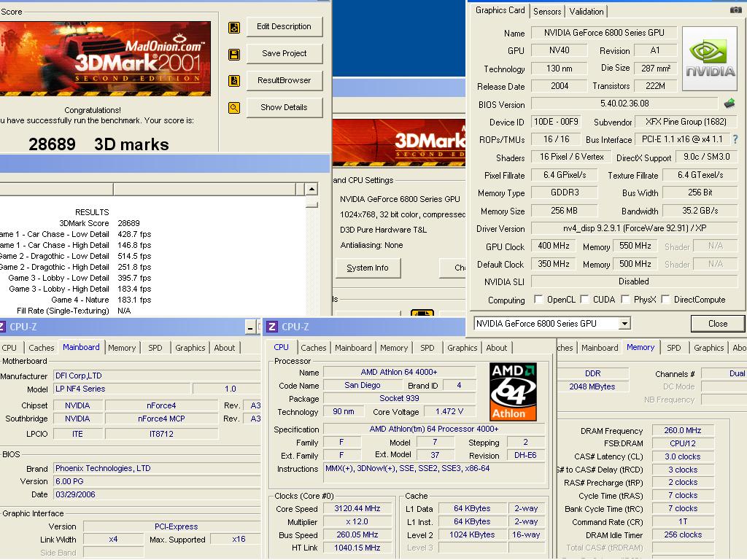
Task: Select the Memory tab in the right CPU-Z window
Action: pos(640,347)
